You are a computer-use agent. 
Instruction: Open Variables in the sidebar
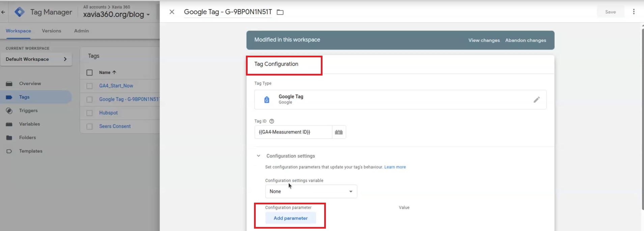coord(29,124)
